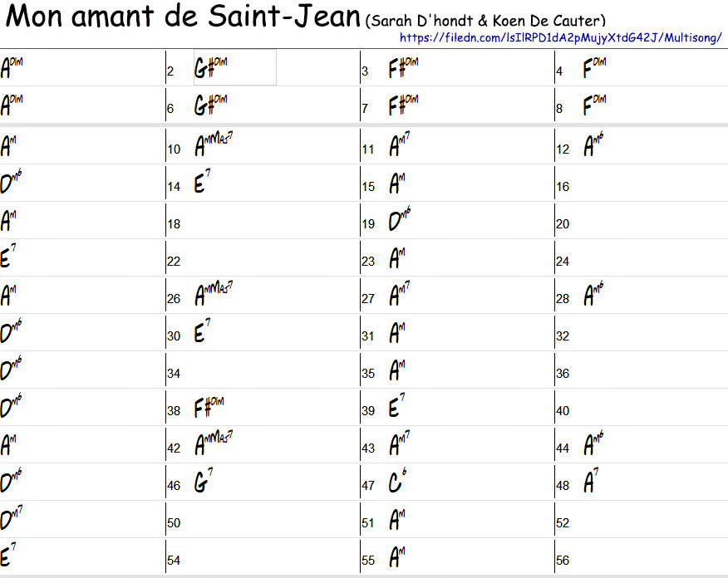Click the G#dim chord in measure 6
This screenshot has width=728, height=578.
click(x=211, y=105)
